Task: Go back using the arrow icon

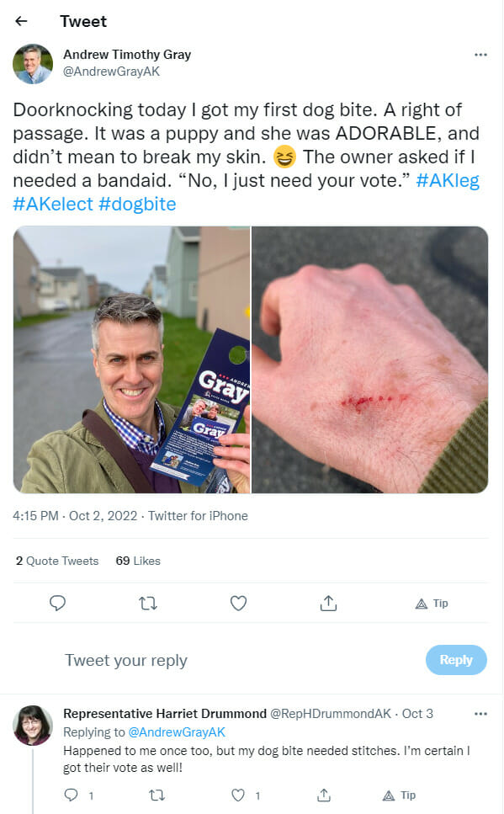Action: tap(21, 21)
